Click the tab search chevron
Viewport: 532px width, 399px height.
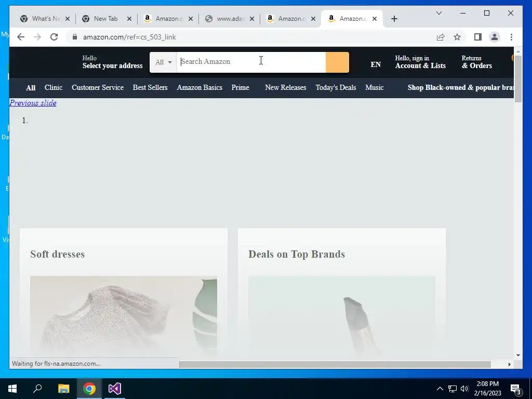click(x=438, y=13)
